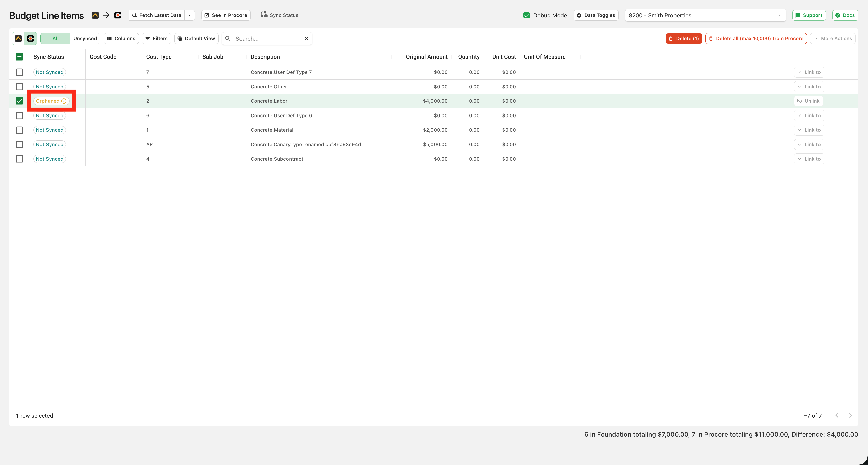Expand the More Actions menu

coord(833,39)
